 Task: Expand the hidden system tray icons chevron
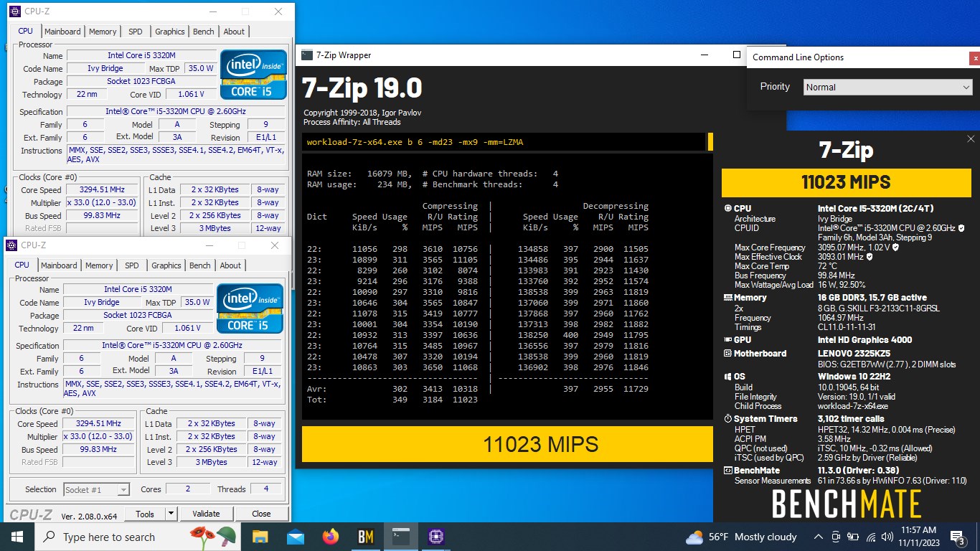(819, 537)
